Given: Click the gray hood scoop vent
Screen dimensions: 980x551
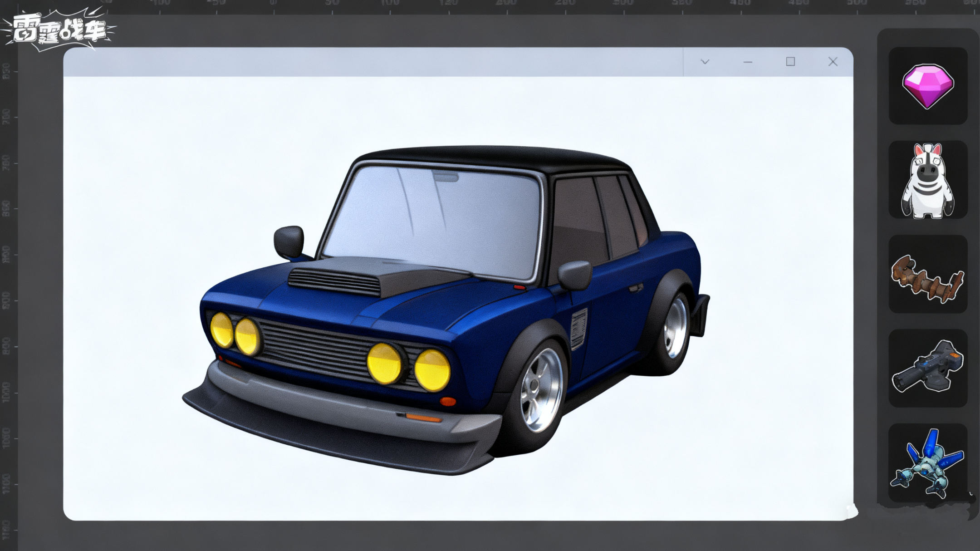Looking at the screenshot, I should 336,281.
